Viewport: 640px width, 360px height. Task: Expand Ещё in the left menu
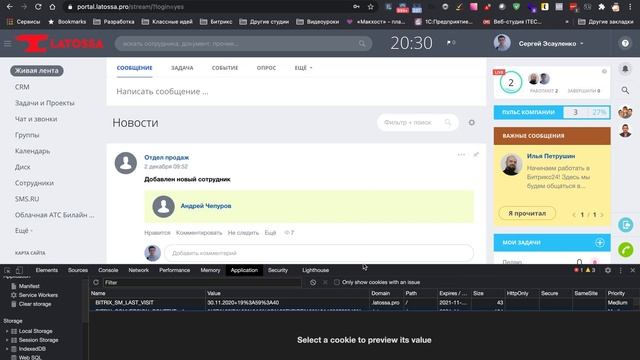23,231
